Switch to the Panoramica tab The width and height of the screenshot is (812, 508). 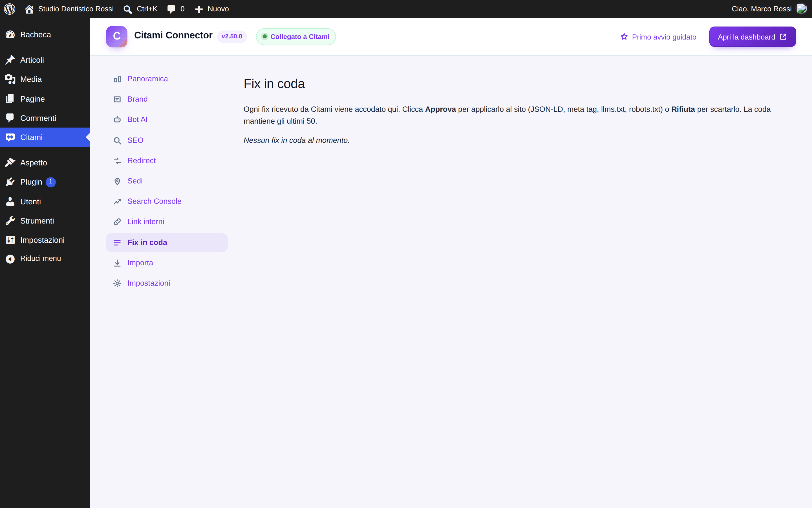tap(167, 79)
